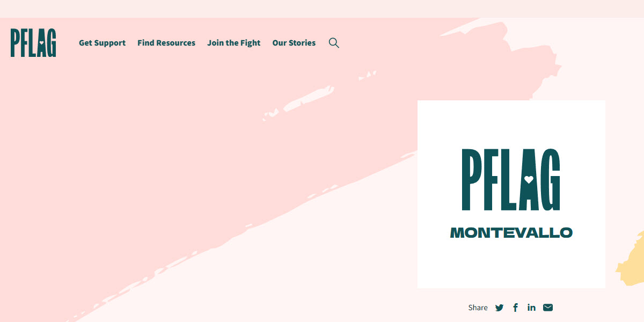644x322 pixels.
Task: Click the PFLAG logo in the header
Action: point(33,43)
